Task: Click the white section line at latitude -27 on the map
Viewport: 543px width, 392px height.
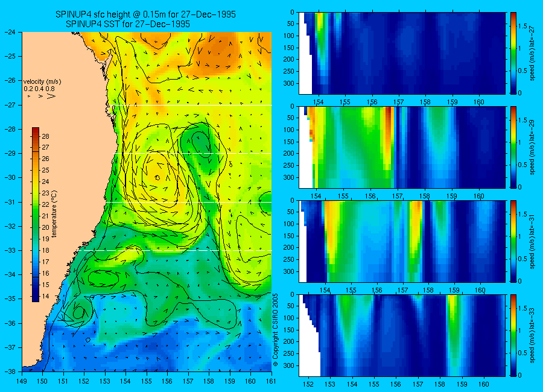Action: point(190,106)
